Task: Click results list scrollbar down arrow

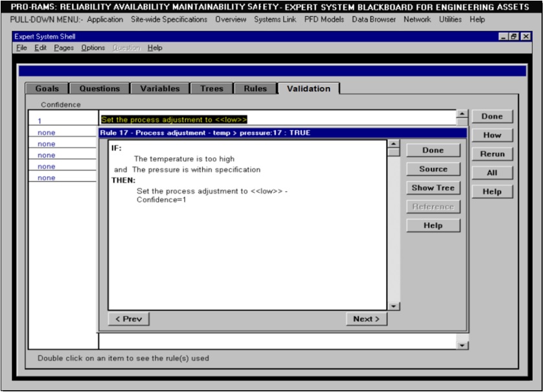Action: pyautogui.click(x=462, y=345)
